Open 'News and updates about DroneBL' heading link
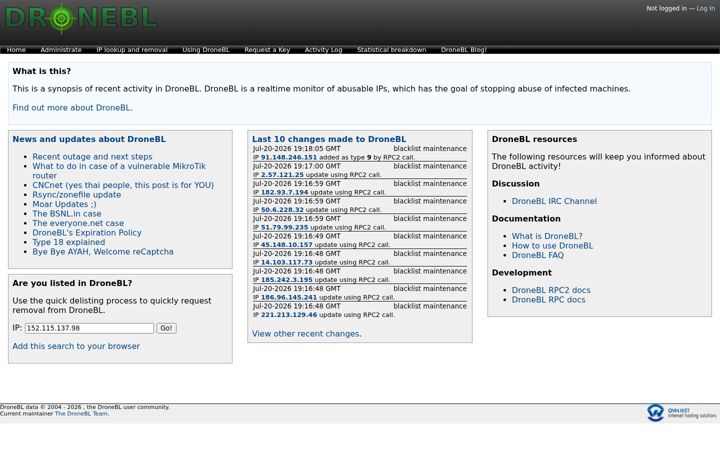Image resolution: width=720 pixels, height=450 pixels. pyautogui.click(x=89, y=139)
